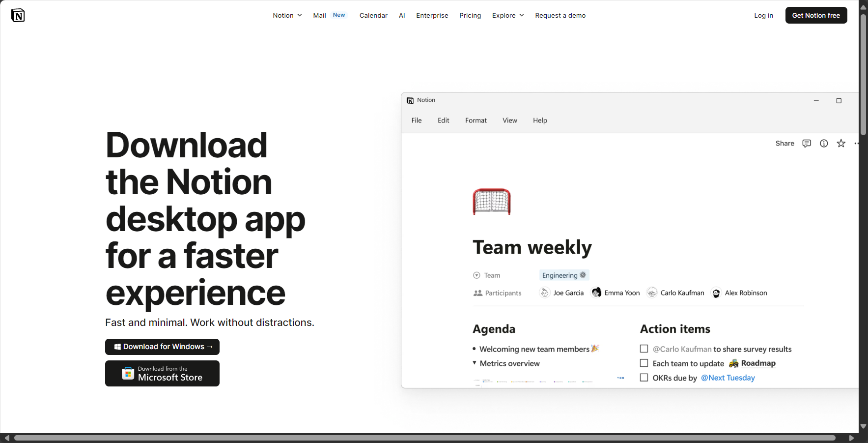
Task: Click the three-dots icon near the metrics table
Action: (x=621, y=378)
